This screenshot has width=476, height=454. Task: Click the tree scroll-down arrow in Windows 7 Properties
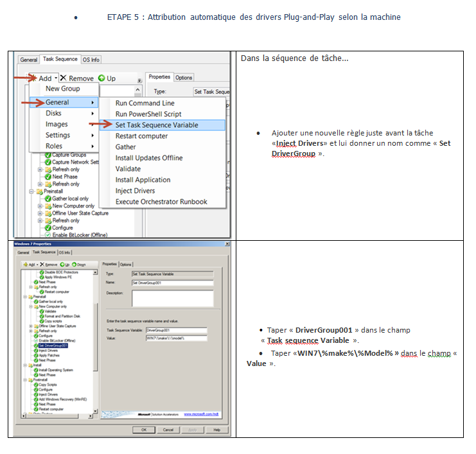(95, 411)
